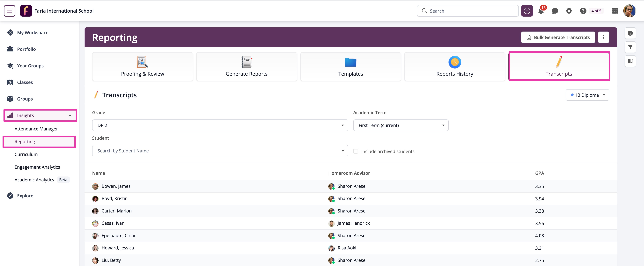Screen dimensions: 644x266
Task: Open the knowledge base book icon
Action: pos(630,61)
